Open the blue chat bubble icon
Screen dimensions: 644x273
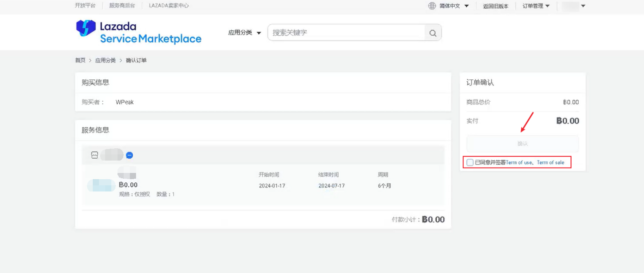(x=129, y=155)
